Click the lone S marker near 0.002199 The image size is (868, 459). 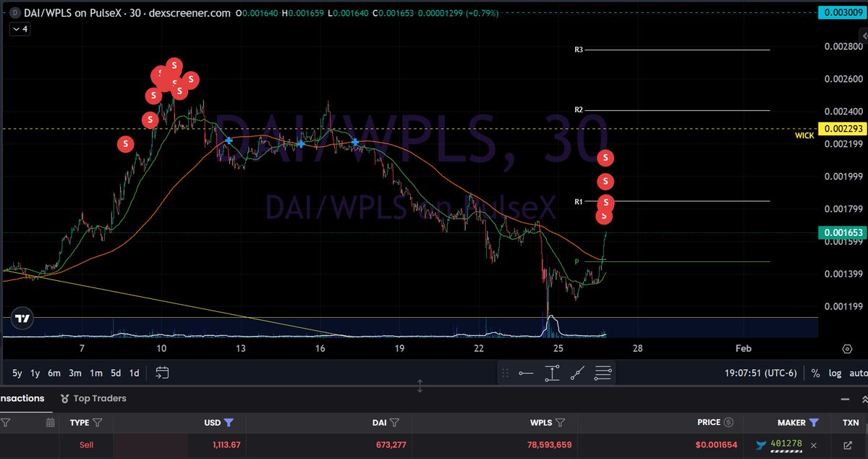point(126,144)
